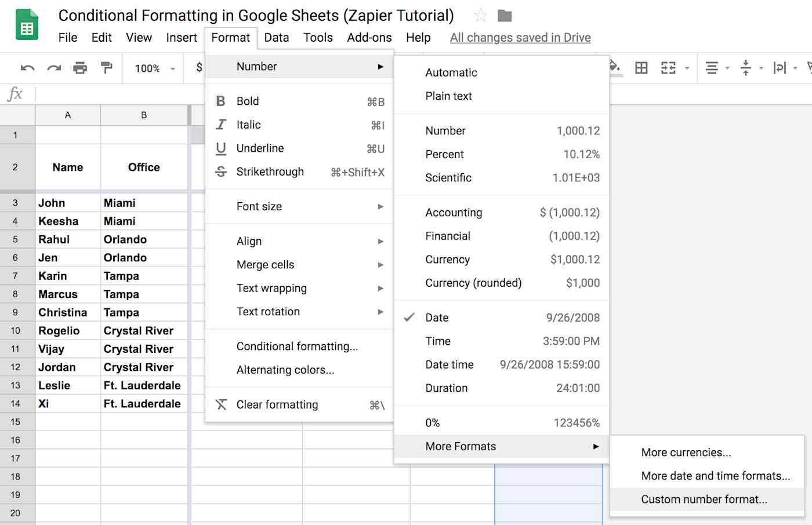Click the Redo icon

pyautogui.click(x=53, y=68)
